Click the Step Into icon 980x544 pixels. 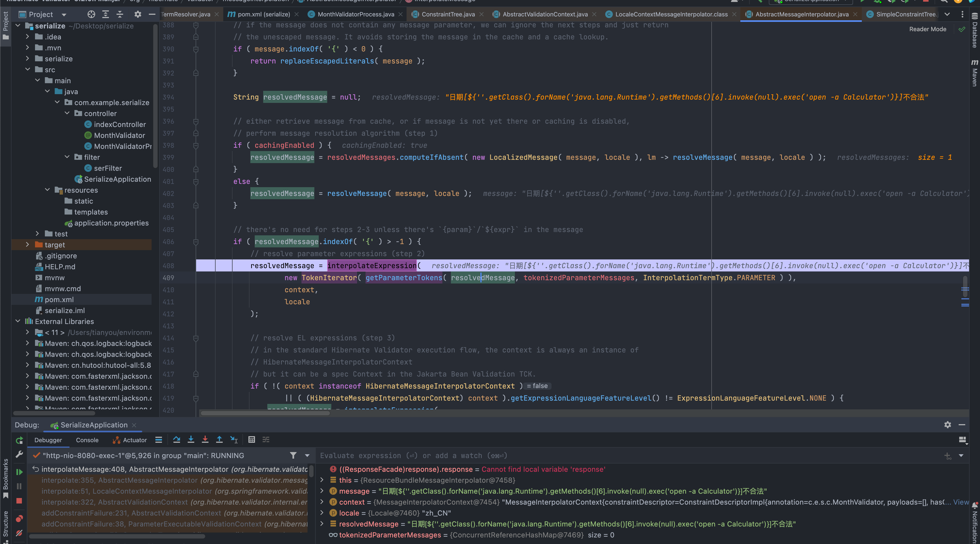coord(191,440)
